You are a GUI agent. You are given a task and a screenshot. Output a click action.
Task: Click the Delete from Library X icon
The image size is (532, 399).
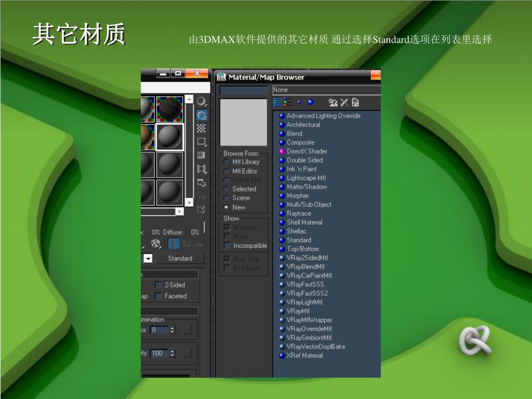(344, 102)
